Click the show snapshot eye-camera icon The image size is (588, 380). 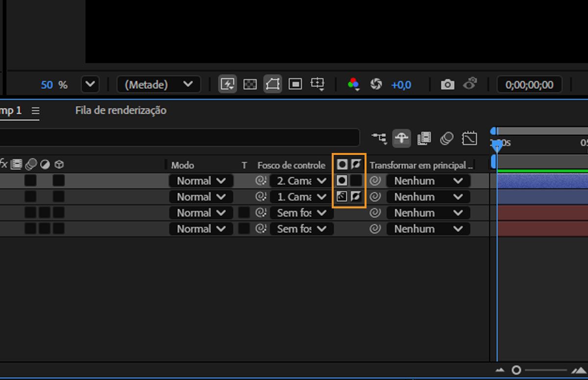click(x=470, y=84)
